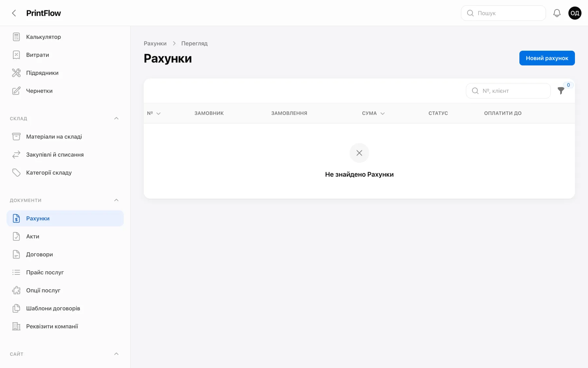The width and height of the screenshot is (588, 368).
Task: Focus the №, клієнт table search field
Action: tap(508, 91)
